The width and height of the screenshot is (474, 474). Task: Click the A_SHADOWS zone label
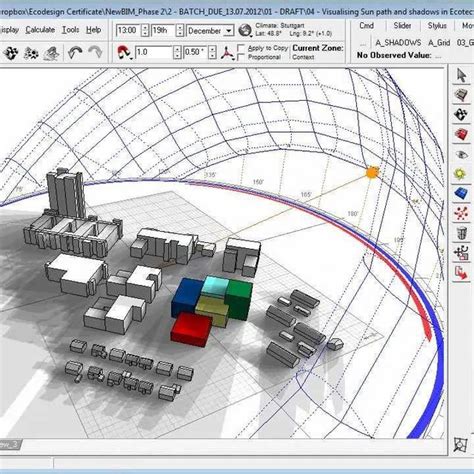(x=398, y=43)
